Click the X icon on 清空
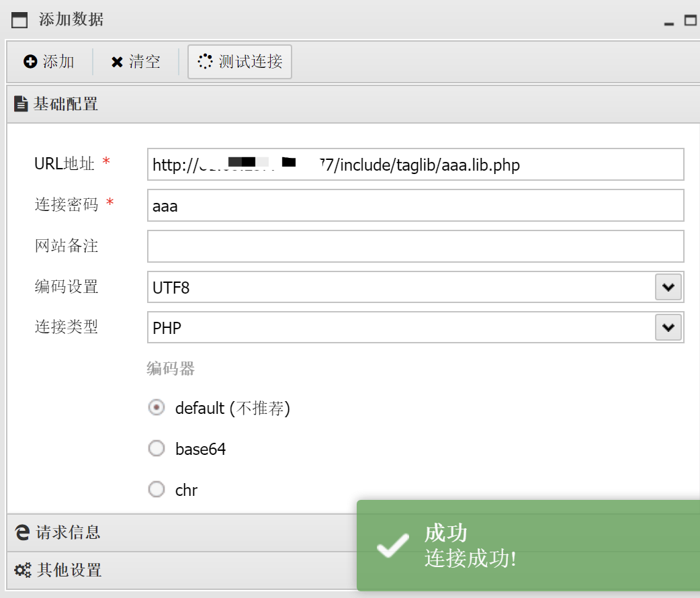The height and width of the screenshot is (598, 700). coord(117,62)
